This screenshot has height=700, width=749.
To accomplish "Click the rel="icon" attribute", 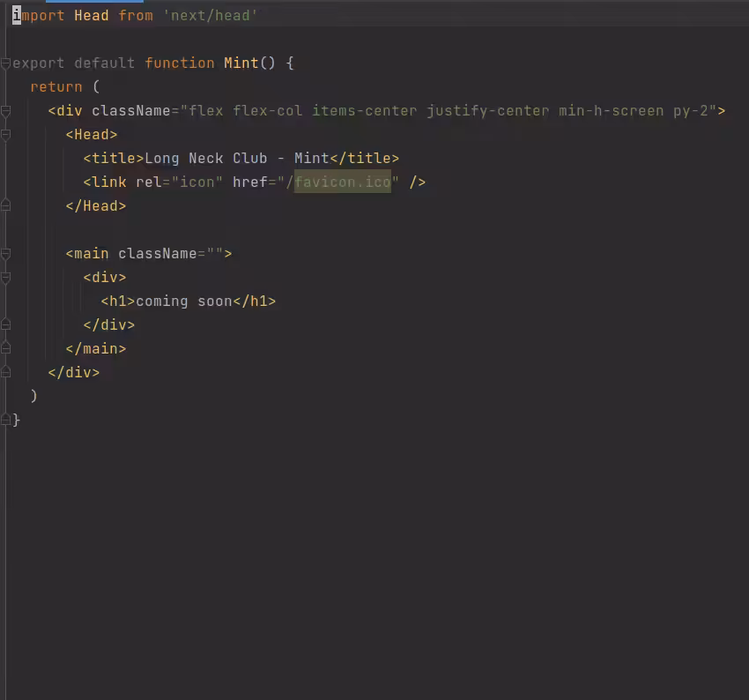I will (179, 182).
